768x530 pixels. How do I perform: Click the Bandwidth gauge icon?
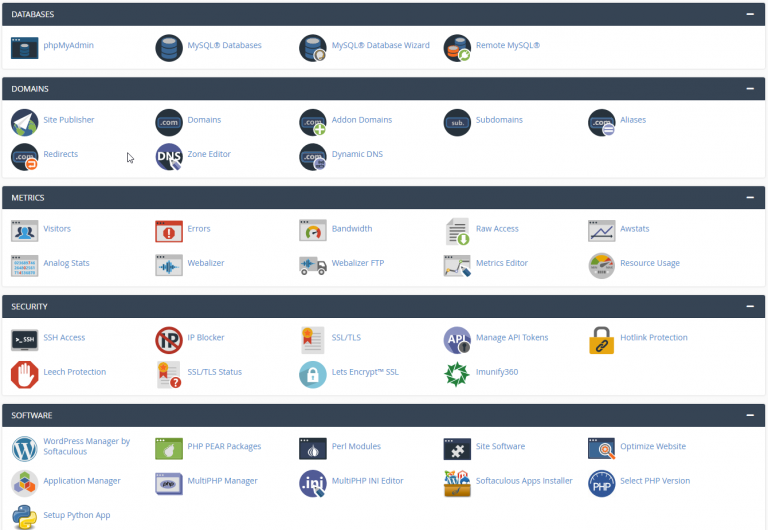[313, 229]
